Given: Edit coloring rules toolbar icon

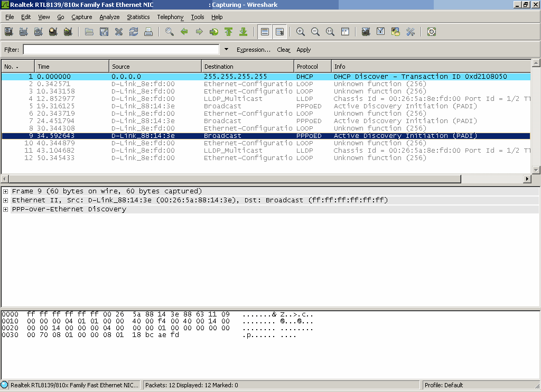Looking at the screenshot, I should click(395, 32).
